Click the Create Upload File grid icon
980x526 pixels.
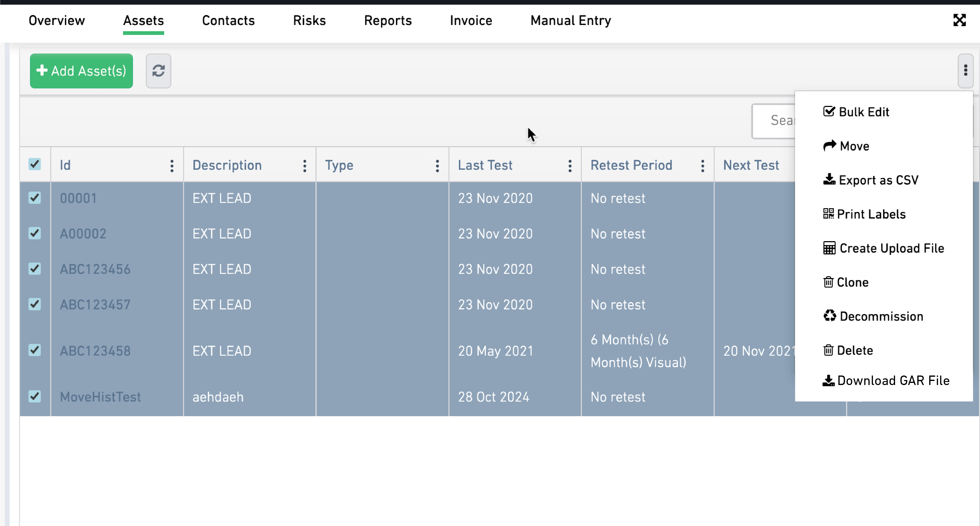pos(829,248)
